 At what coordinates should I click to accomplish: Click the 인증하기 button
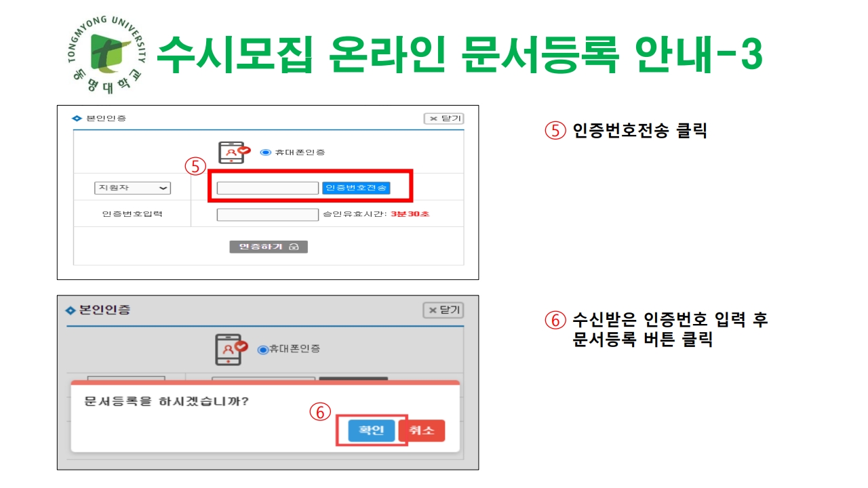click(x=269, y=247)
